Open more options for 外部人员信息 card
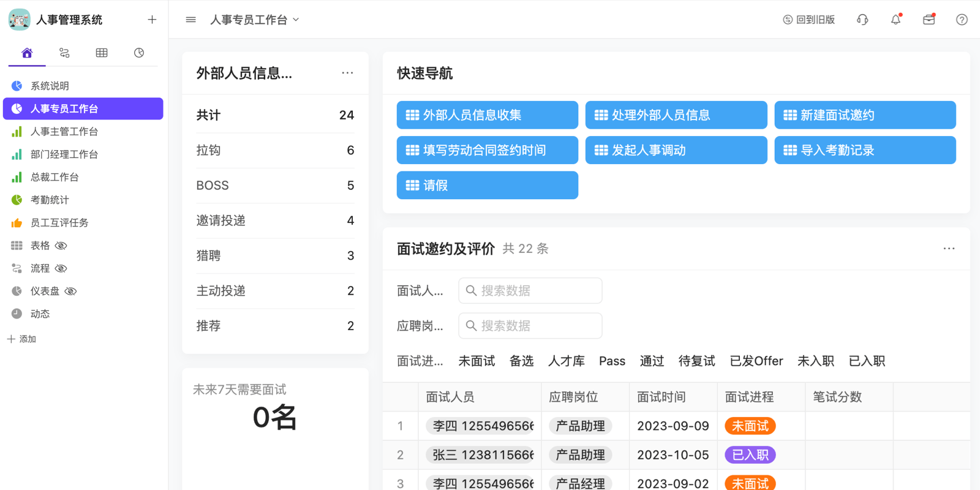This screenshot has width=980, height=490. [x=347, y=73]
